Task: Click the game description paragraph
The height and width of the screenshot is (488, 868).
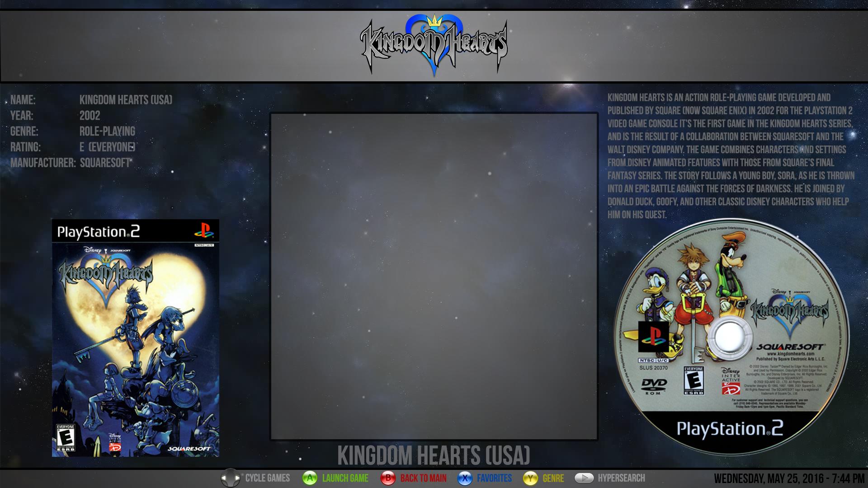Action: [x=731, y=156]
